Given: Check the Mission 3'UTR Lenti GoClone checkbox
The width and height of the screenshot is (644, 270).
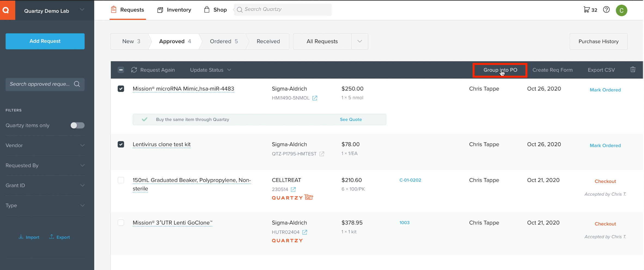Looking at the screenshot, I should pos(121,222).
